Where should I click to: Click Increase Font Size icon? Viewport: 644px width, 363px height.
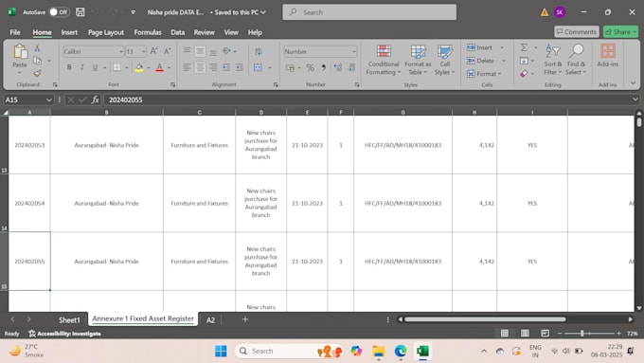[x=154, y=51]
